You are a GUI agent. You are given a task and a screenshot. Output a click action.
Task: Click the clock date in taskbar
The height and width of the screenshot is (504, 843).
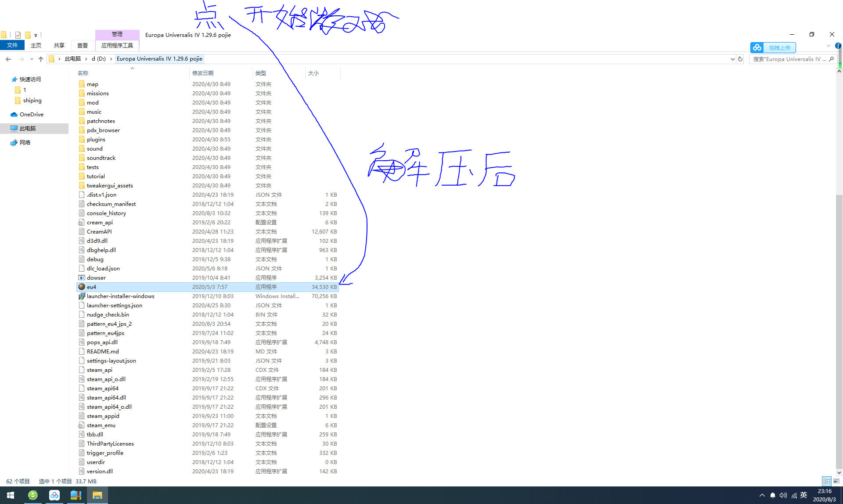[825, 495]
